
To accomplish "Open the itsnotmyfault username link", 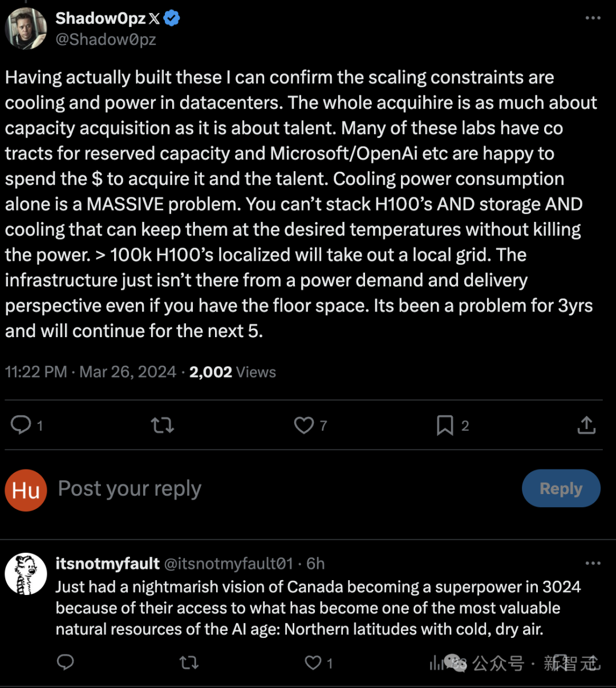I will [107, 564].
